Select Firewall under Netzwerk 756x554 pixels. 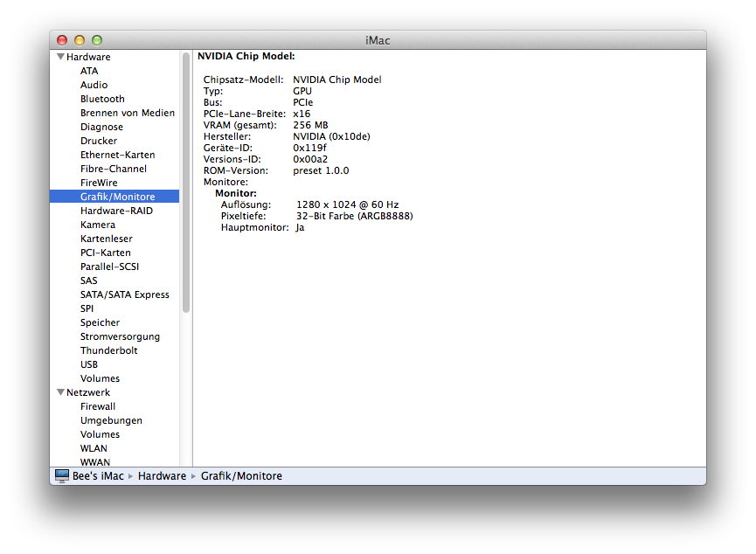tap(98, 406)
